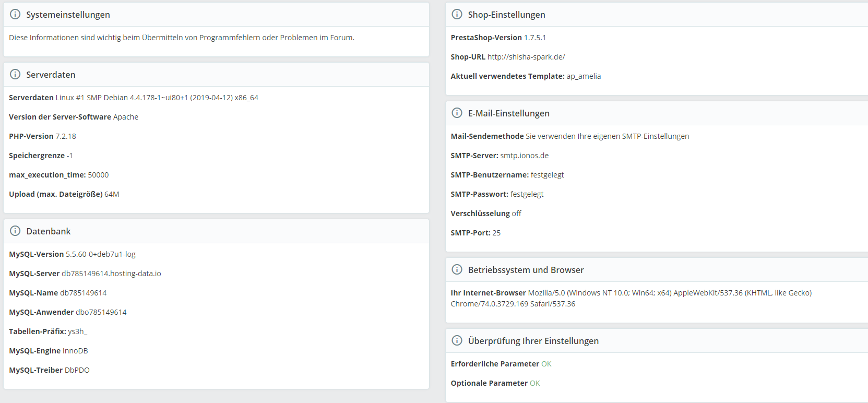Click the info icon beside Systemeinstellungen

click(15, 15)
